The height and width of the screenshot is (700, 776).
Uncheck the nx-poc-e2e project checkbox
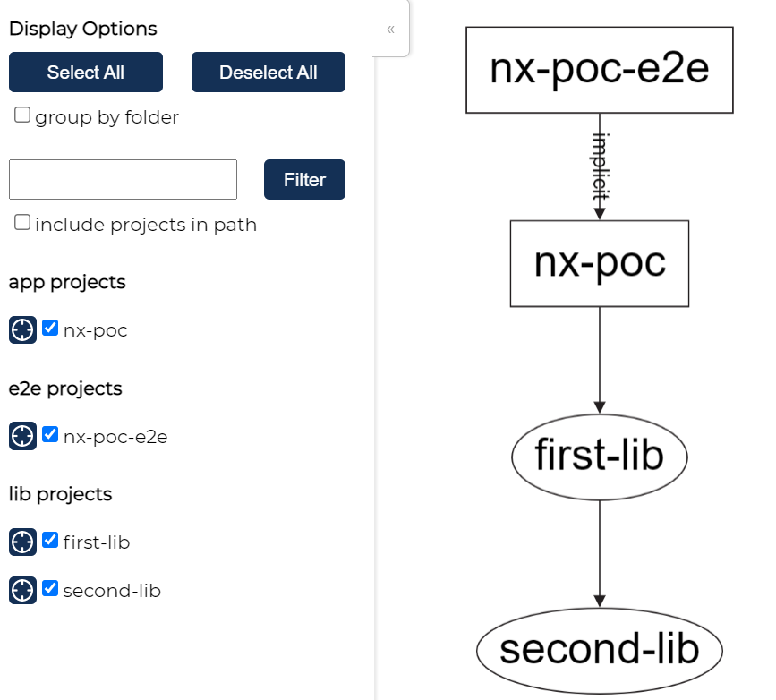tap(49, 434)
